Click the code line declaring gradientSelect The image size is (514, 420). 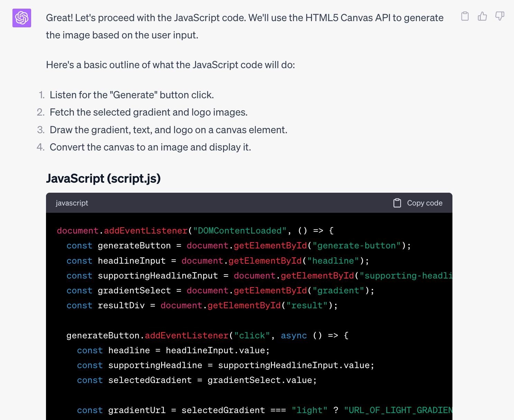[x=220, y=291]
